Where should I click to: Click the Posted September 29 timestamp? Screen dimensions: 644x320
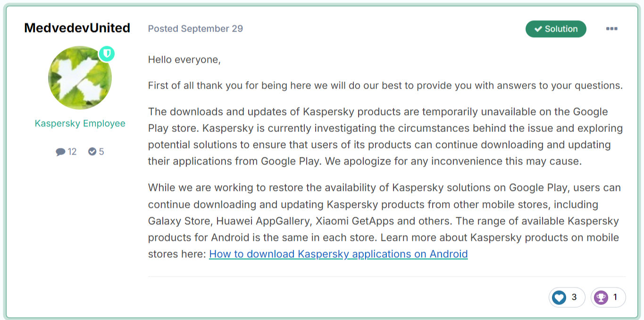(x=195, y=29)
